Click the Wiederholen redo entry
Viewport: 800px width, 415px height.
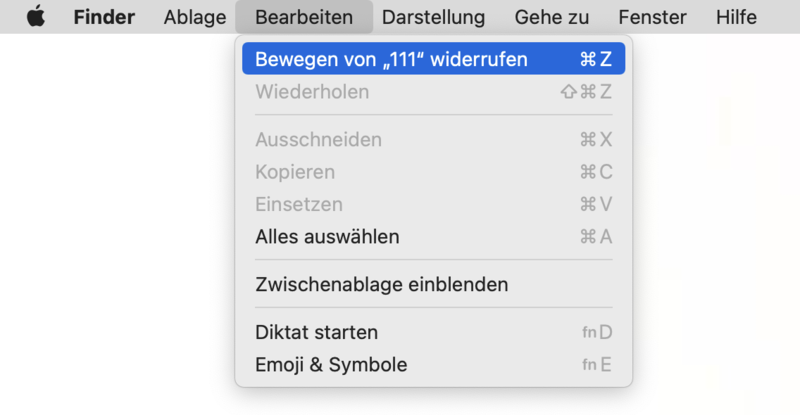[312, 92]
